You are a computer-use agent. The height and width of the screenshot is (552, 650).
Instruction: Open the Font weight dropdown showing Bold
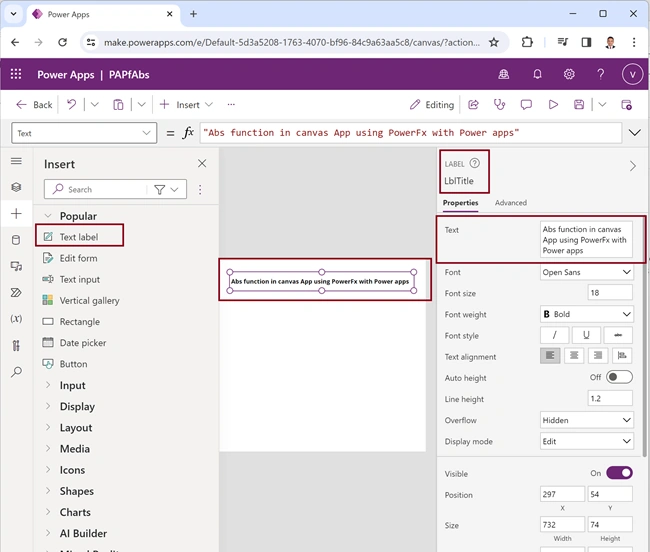[586, 314]
